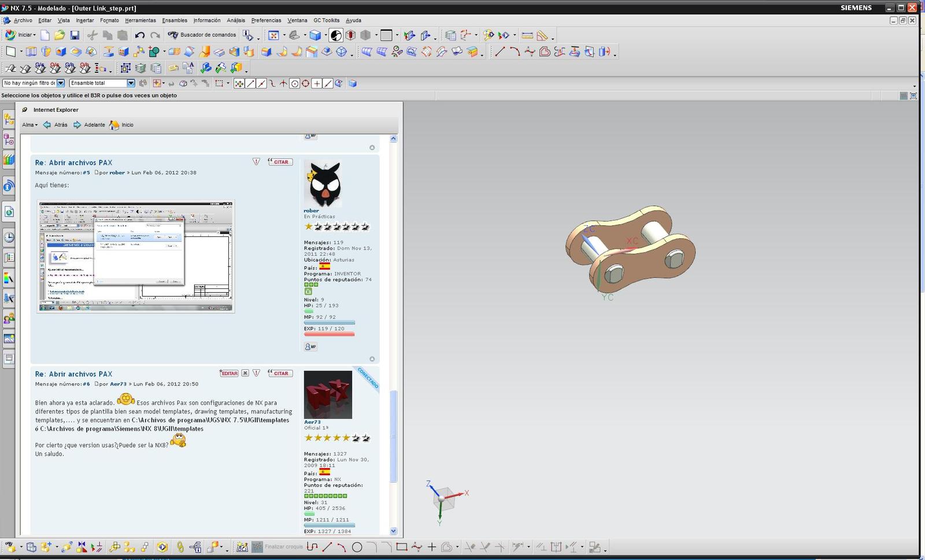
Task: Click the Extrude icon
Action: tap(32, 52)
